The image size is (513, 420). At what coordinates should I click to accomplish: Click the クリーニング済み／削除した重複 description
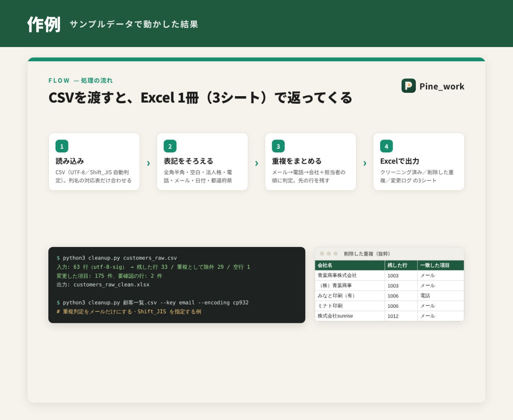417,176
